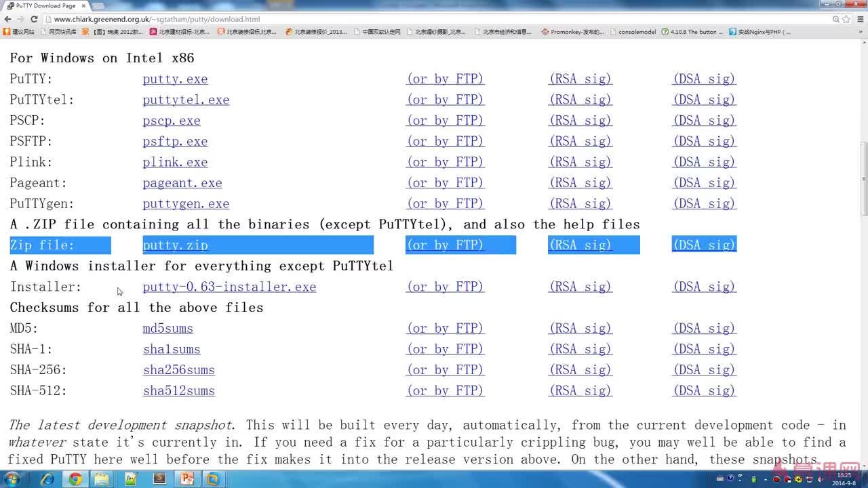Open the Promonkey bookmark

(573, 31)
